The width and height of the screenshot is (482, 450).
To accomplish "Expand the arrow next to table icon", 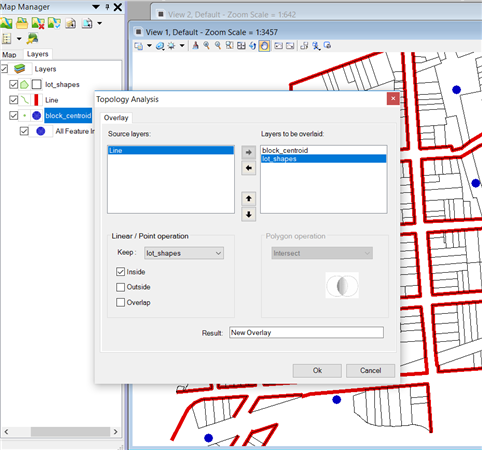I will click(x=19, y=39).
